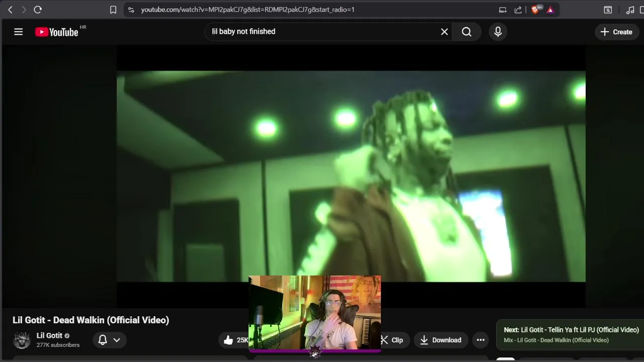Submit search with magnifying glass button

point(466,32)
